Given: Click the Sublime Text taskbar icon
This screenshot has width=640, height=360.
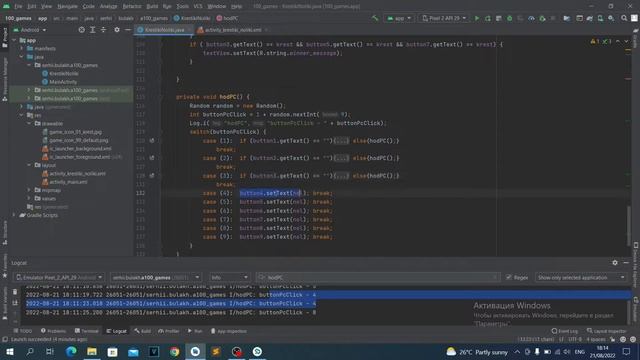Looking at the screenshot, I should click(x=216, y=351).
